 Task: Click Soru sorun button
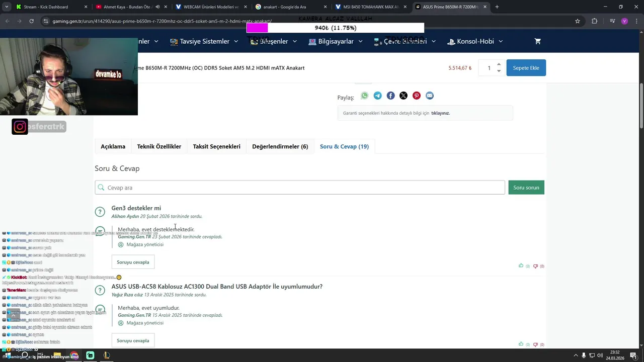pyautogui.click(x=526, y=188)
